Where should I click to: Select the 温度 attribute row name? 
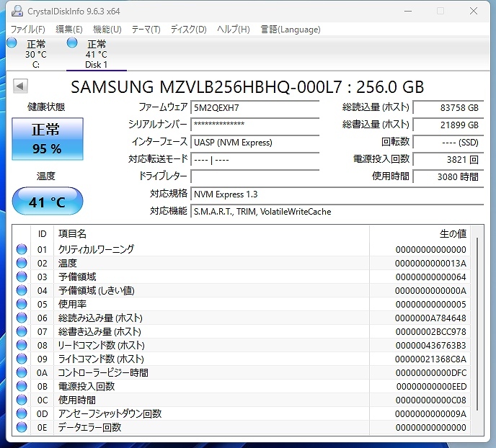tap(68, 263)
